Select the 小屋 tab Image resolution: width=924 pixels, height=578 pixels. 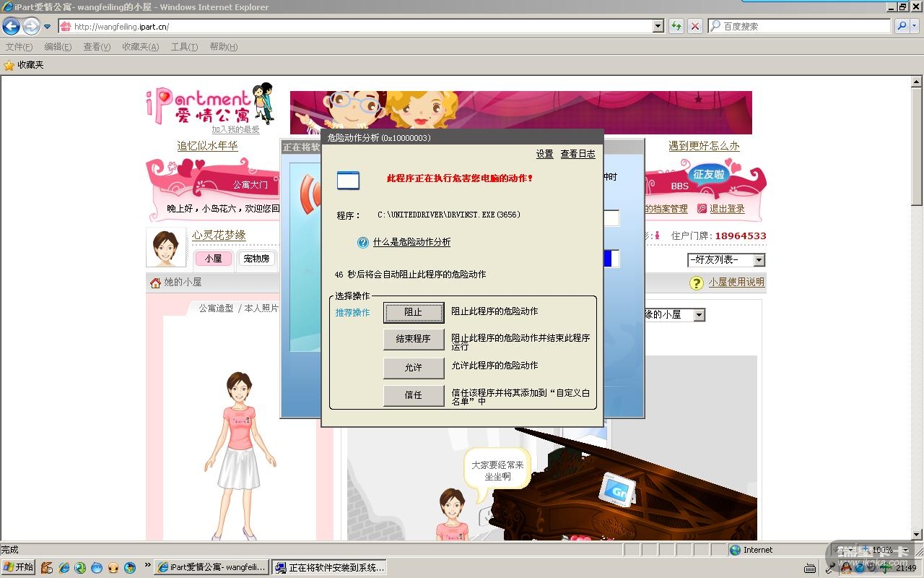click(x=213, y=259)
